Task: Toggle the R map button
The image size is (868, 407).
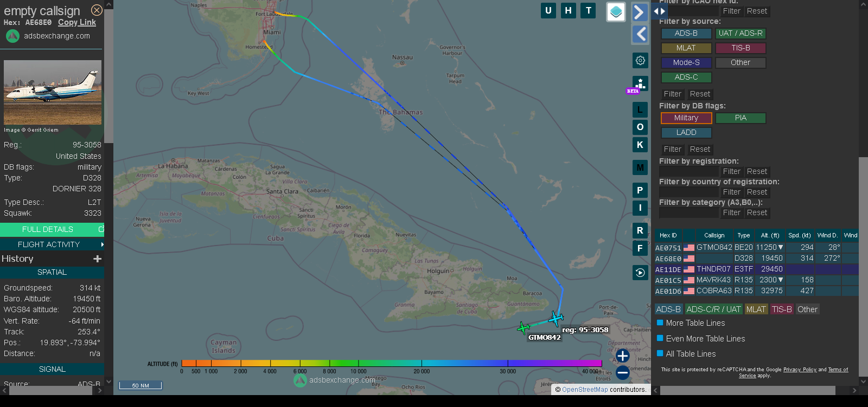Action: (x=640, y=230)
